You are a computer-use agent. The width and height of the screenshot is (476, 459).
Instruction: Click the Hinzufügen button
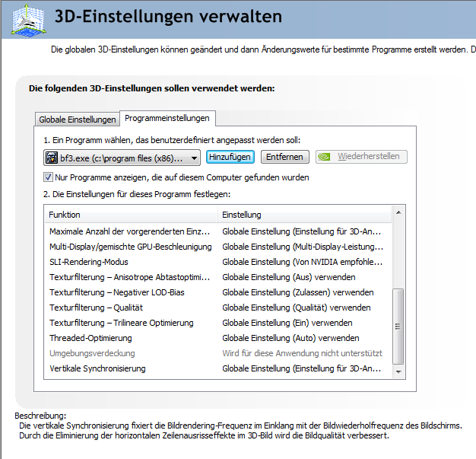(x=230, y=157)
